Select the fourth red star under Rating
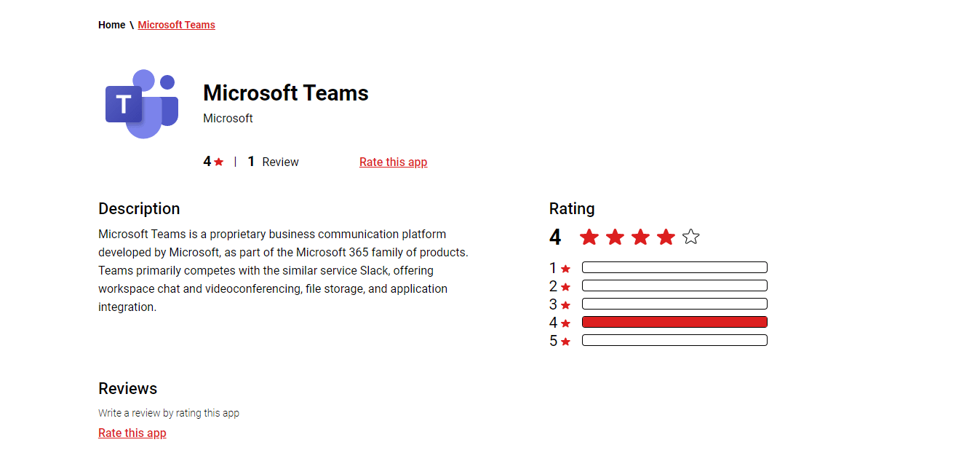The image size is (980, 453). click(665, 237)
